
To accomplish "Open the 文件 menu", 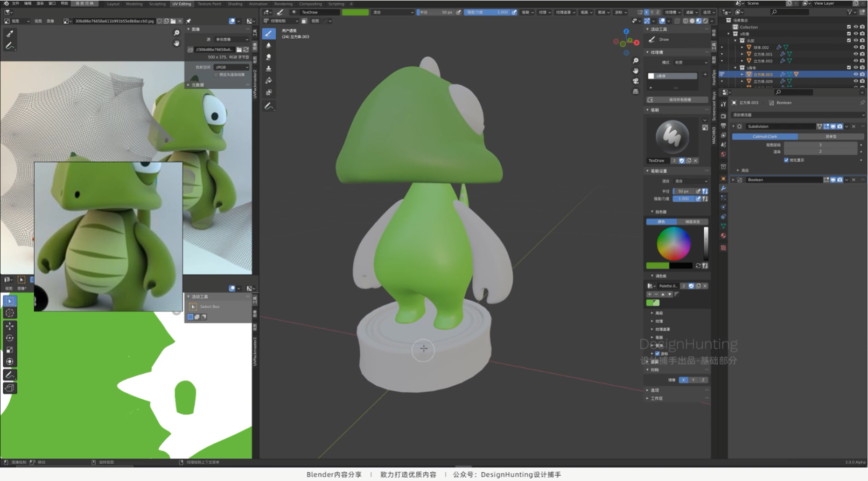I will [16, 4].
